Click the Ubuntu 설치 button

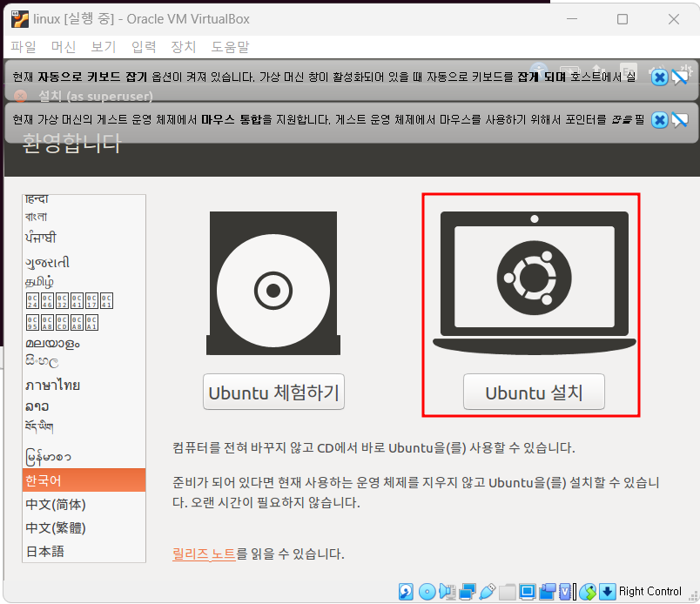point(534,392)
